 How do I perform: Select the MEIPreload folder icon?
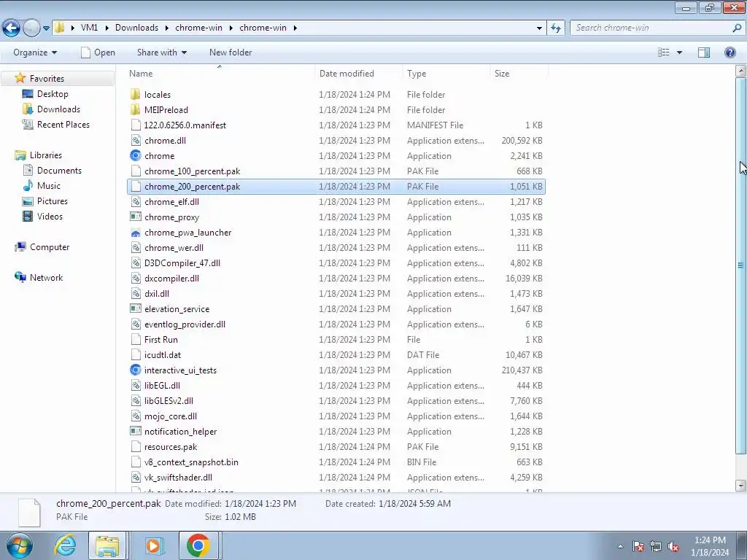[135, 109]
